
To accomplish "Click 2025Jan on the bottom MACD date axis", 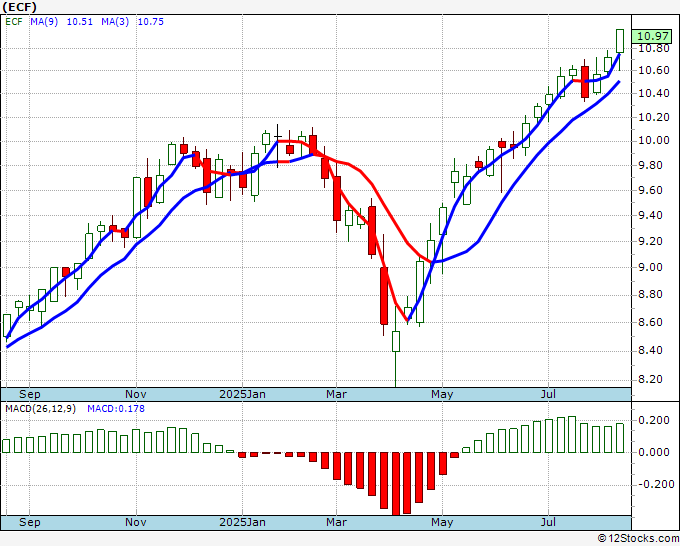I will 242,522.
